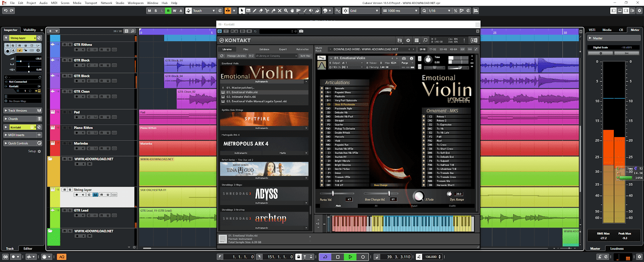
Task: Click the tempo 136.000 field
Action: pyautogui.click(x=431, y=257)
